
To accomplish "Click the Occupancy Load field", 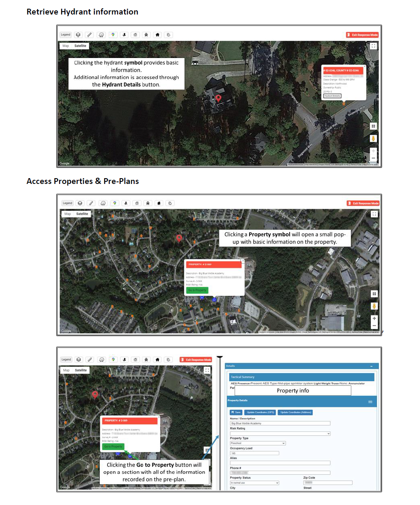I will 254,453.
